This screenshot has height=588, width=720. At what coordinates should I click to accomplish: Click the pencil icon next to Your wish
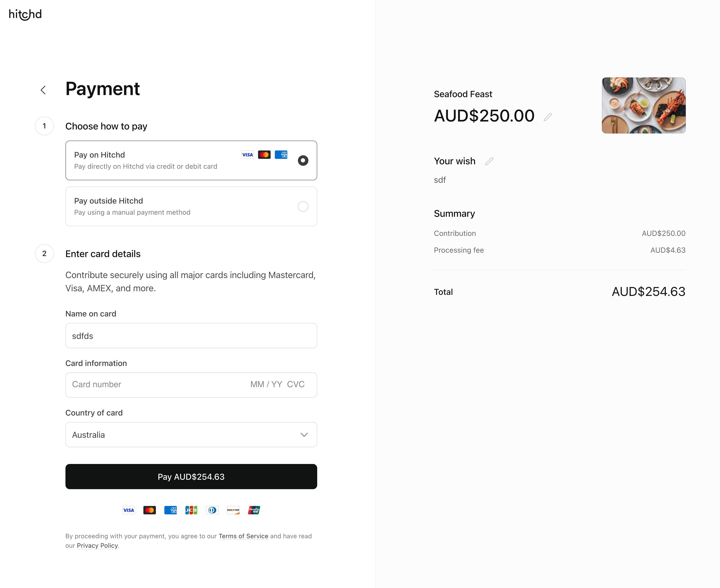(x=489, y=162)
